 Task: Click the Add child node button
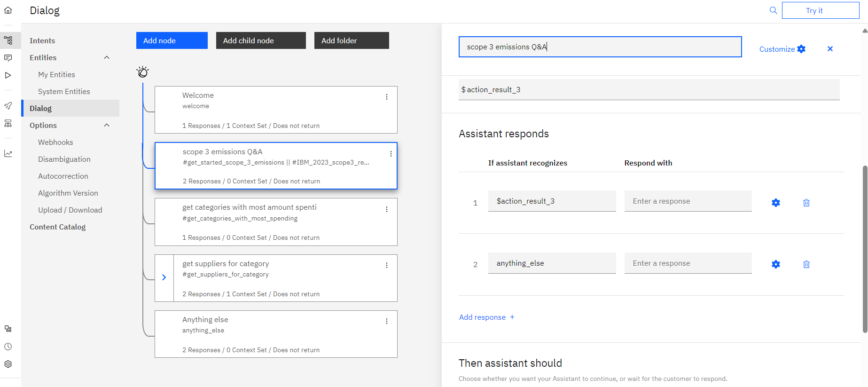point(261,40)
